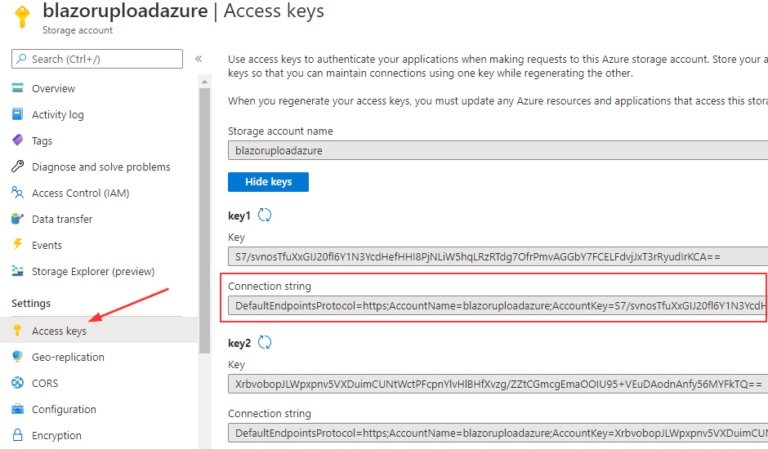Click the Tags icon
This screenshot has width=768, height=449.
[18, 141]
